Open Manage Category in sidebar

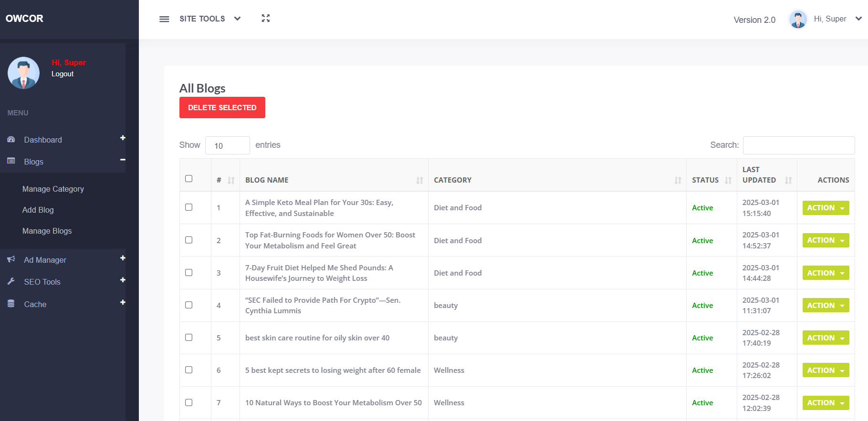tap(53, 189)
